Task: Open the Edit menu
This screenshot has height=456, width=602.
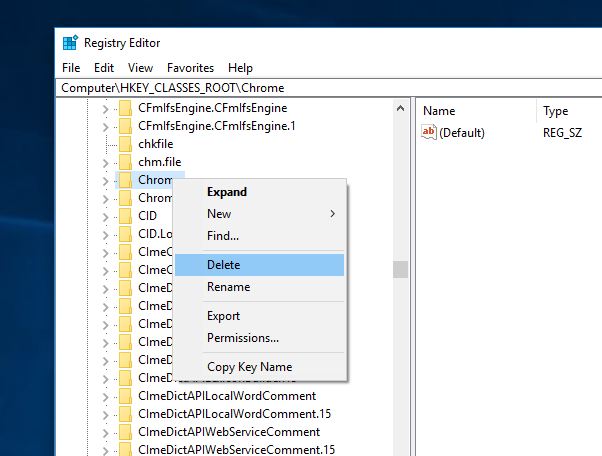Action: 104,68
